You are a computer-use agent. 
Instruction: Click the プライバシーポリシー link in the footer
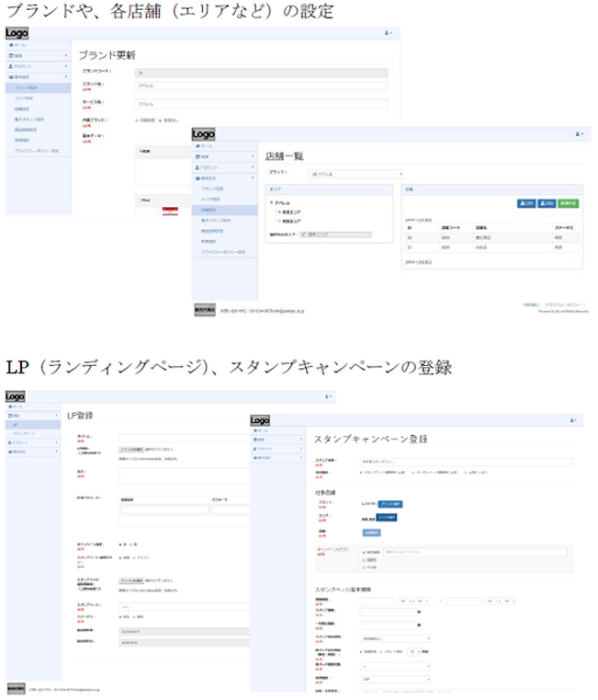pyautogui.click(x=562, y=305)
